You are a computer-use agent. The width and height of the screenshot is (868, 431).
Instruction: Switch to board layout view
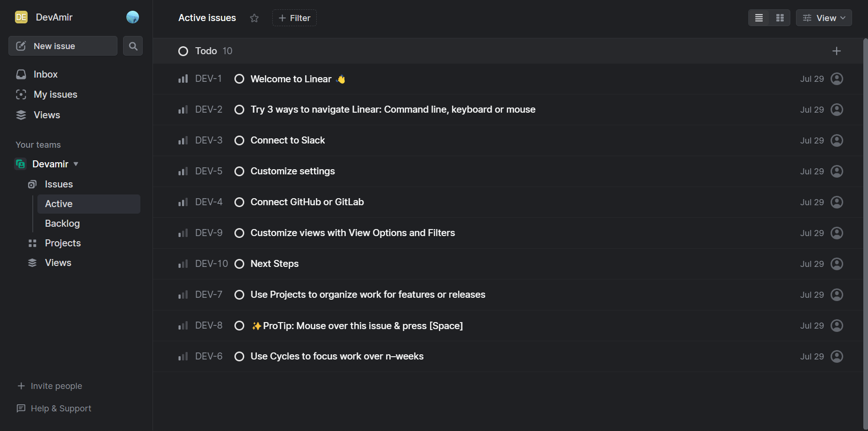click(780, 18)
